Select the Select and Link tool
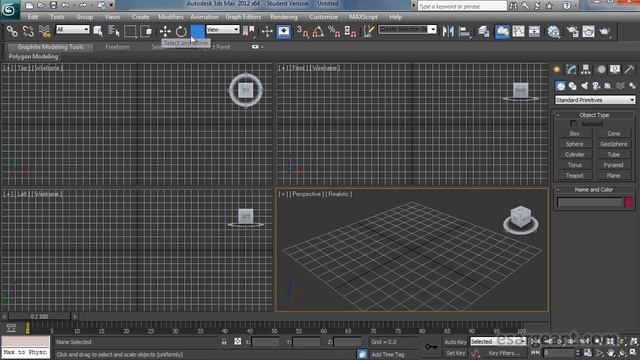This screenshot has height=360, width=640. coord(12,31)
